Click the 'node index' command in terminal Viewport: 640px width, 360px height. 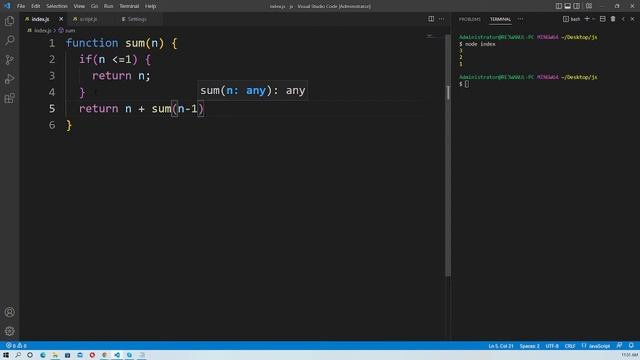coord(480,44)
